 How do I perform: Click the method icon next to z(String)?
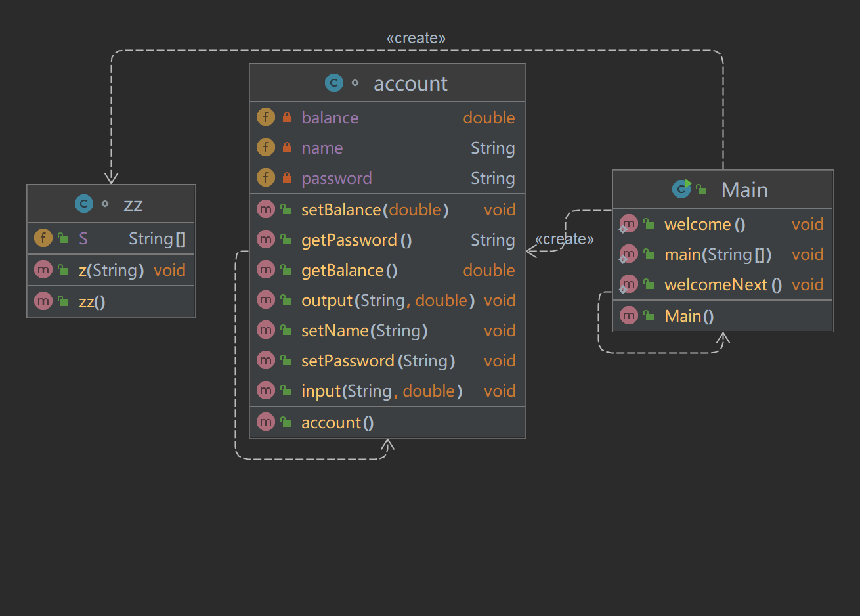(x=43, y=269)
